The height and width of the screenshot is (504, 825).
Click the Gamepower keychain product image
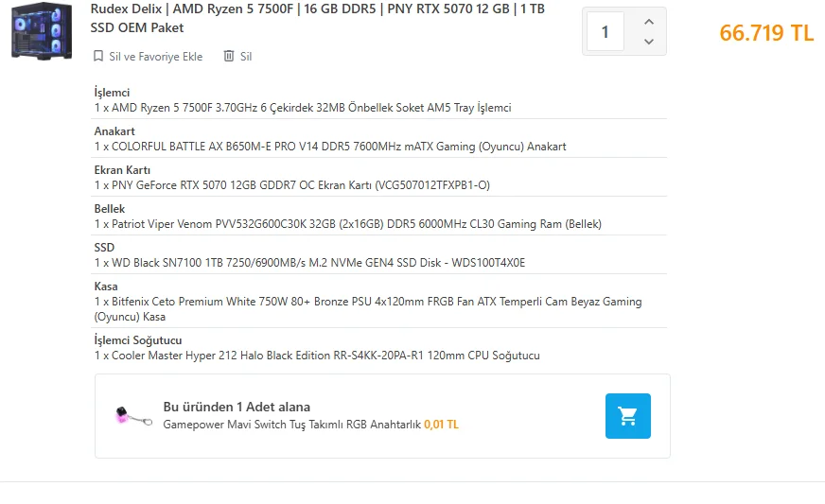(x=133, y=416)
